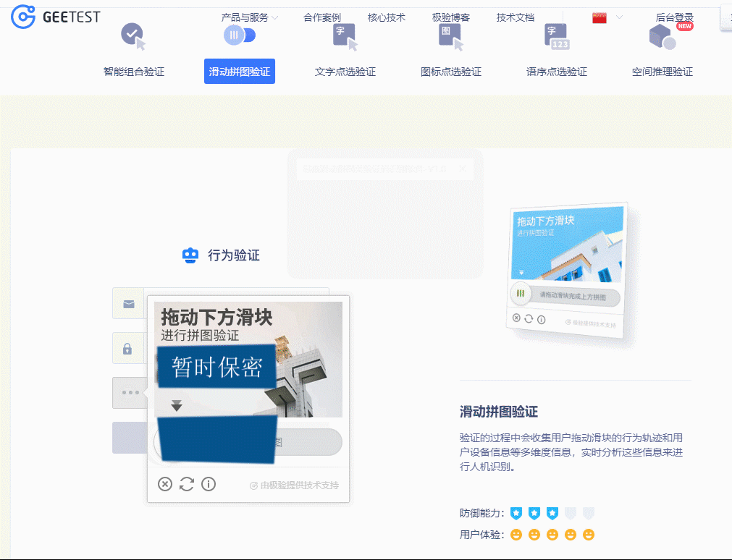The height and width of the screenshot is (560, 732).
Task: Select the 滑动拼图验证 tab
Action: coord(240,72)
